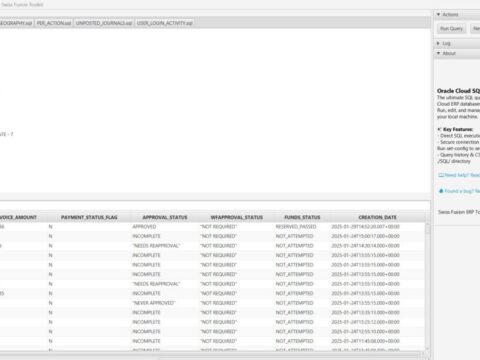The height and width of the screenshot is (360, 480).
Task: Select the APPROVED cell in first row
Action: (x=144, y=227)
